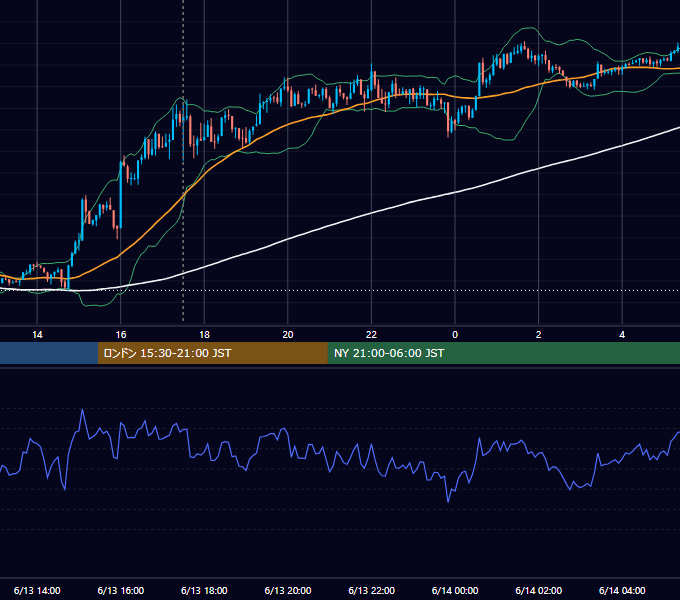Image resolution: width=680 pixels, height=600 pixels.
Task: Click the 6/13 18:00 date label
Action: pos(204,590)
